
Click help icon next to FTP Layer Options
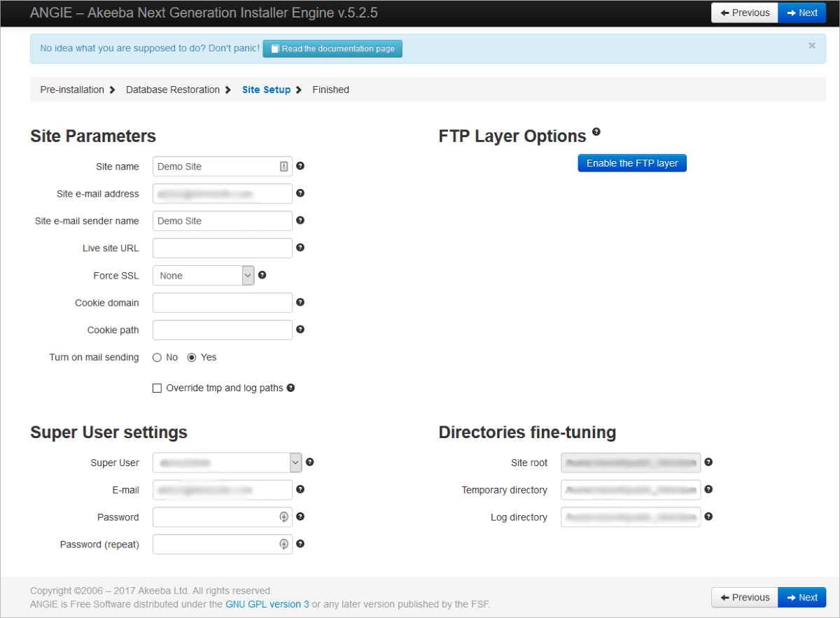click(x=596, y=132)
